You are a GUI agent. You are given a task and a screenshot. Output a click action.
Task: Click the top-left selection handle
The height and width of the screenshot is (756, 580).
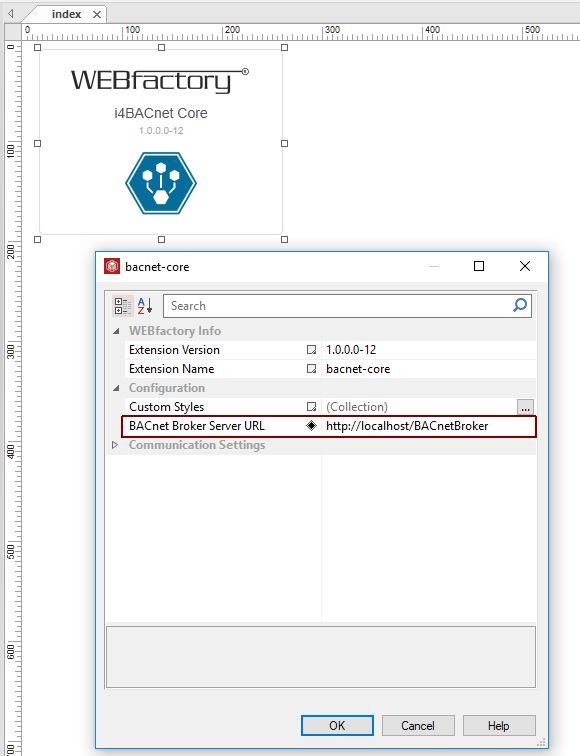(38, 47)
